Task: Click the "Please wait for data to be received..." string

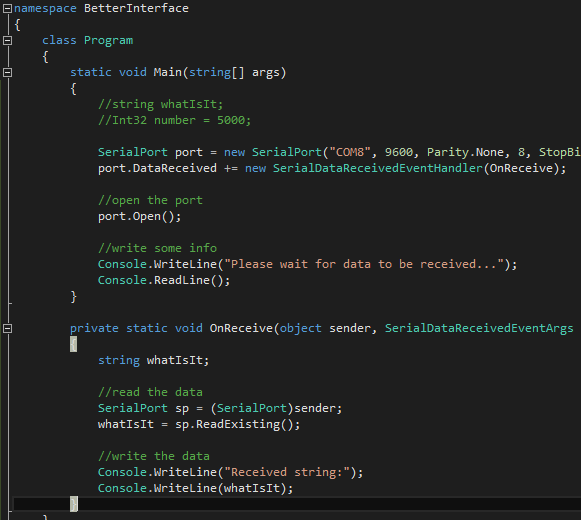Action: pyautogui.click(x=364, y=264)
